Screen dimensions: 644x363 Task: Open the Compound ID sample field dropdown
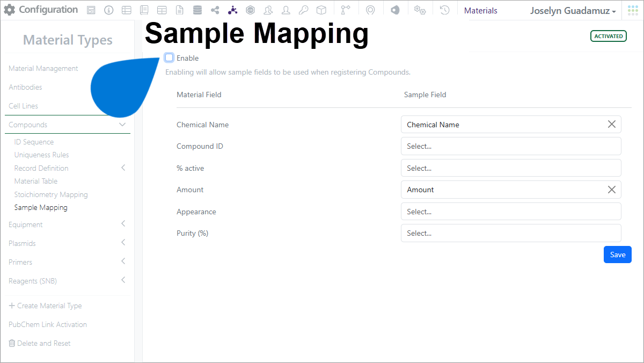pos(511,146)
